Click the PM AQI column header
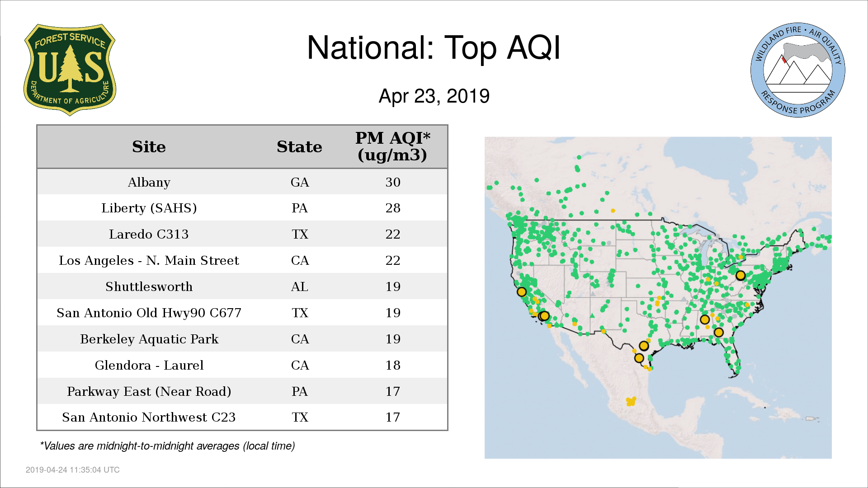This screenshot has width=868, height=488. tap(392, 146)
